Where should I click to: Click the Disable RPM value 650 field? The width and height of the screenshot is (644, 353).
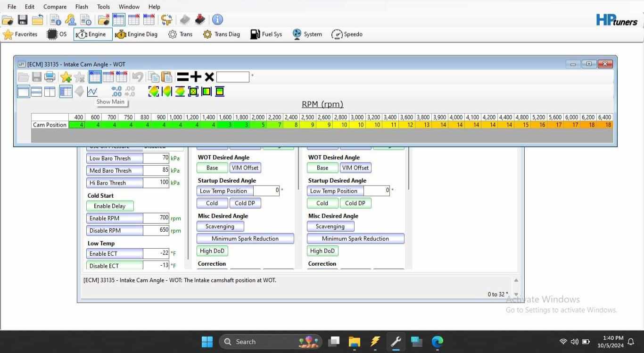[x=156, y=230]
